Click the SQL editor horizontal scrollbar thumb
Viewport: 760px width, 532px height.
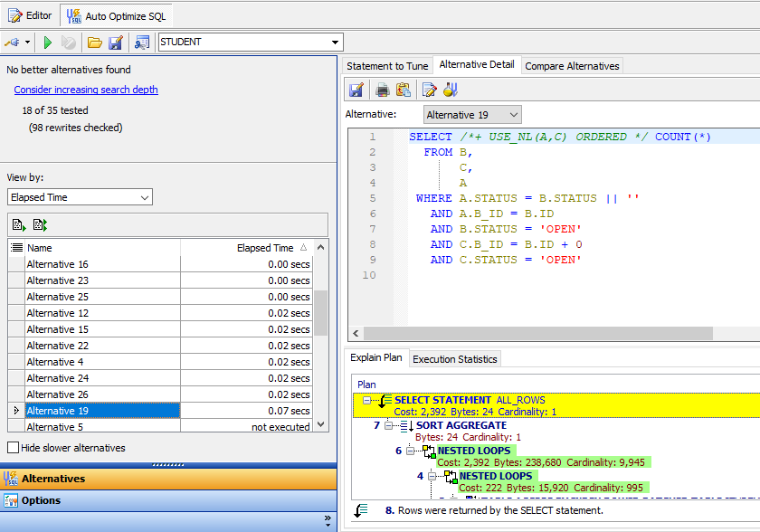click(x=538, y=333)
